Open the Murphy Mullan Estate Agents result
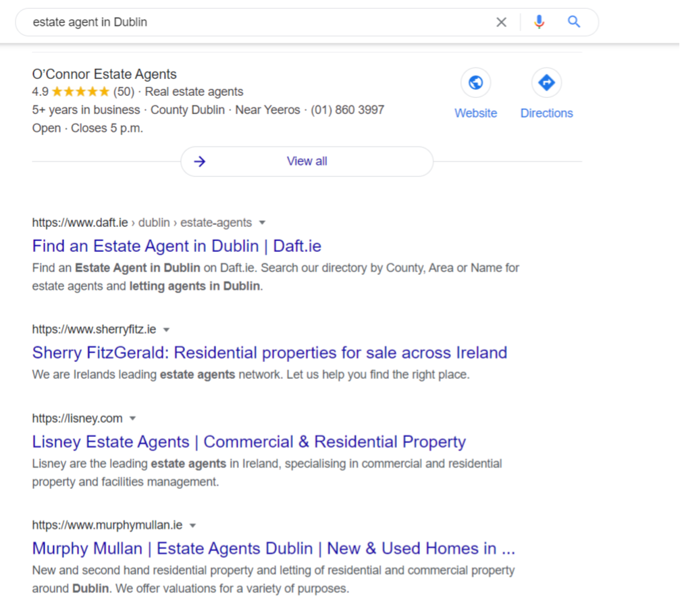This screenshot has width=680, height=616. point(273,548)
